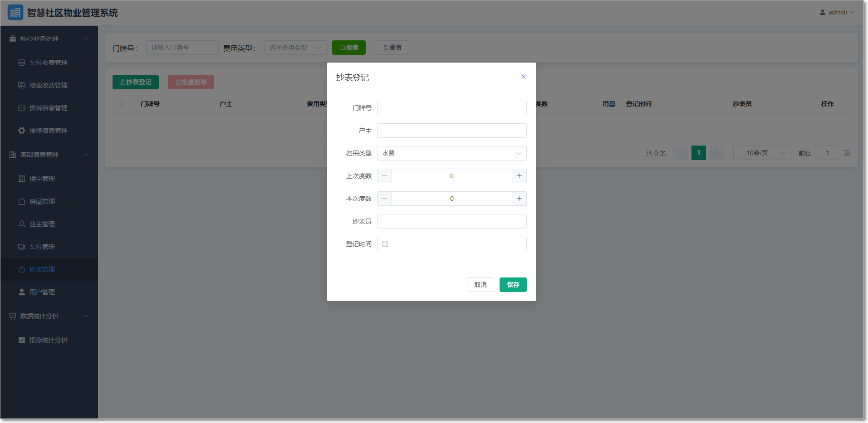Screen dimensions: 868x423
Task: Decrease 本次度数 with minus button
Action: tap(385, 199)
